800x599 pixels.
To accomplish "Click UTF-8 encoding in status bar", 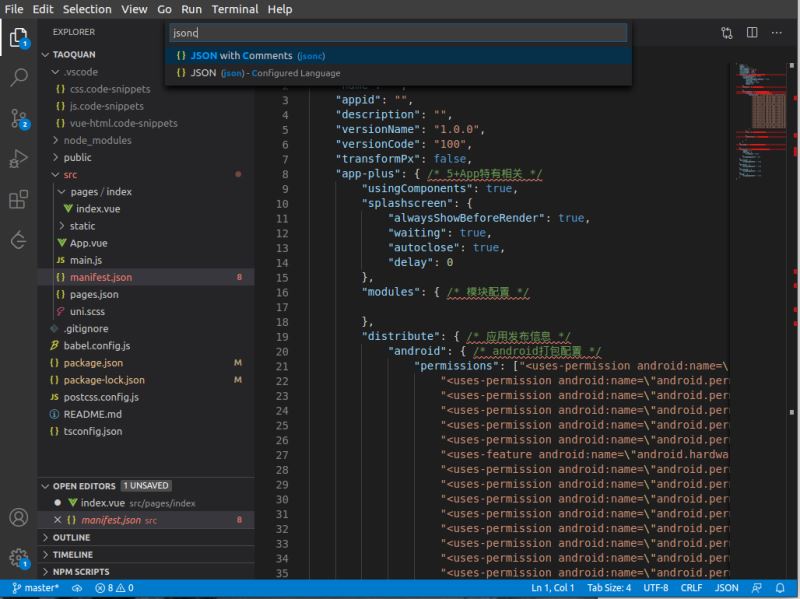I will (x=656, y=588).
